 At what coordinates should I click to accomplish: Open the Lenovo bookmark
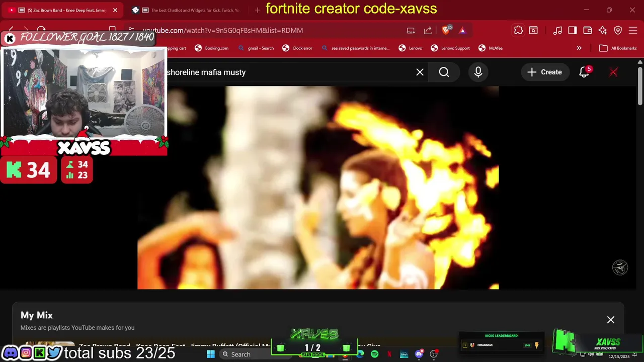pos(411,48)
